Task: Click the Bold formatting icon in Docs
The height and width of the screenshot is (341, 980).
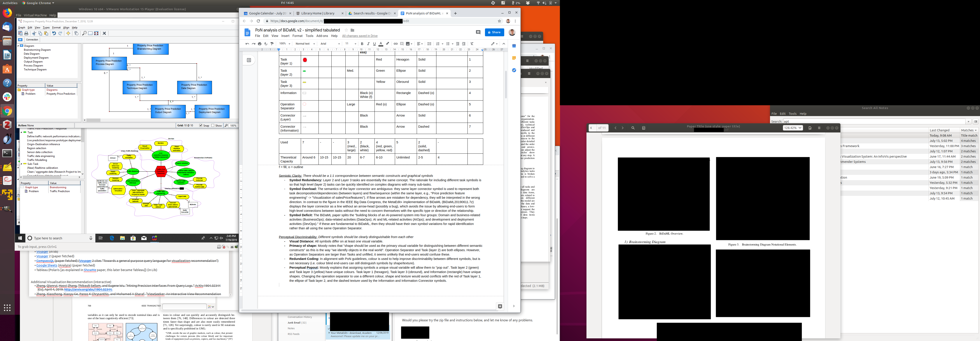Action: coord(362,44)
